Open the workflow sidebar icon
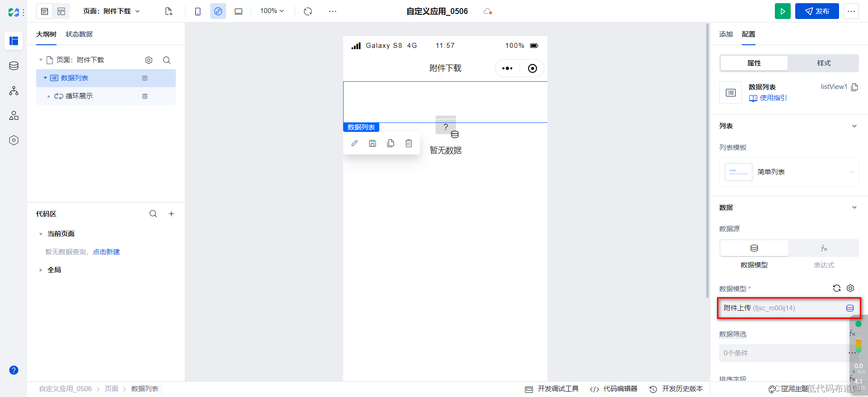The width and height of the screenshot is (868, 397). coord(14,91)
